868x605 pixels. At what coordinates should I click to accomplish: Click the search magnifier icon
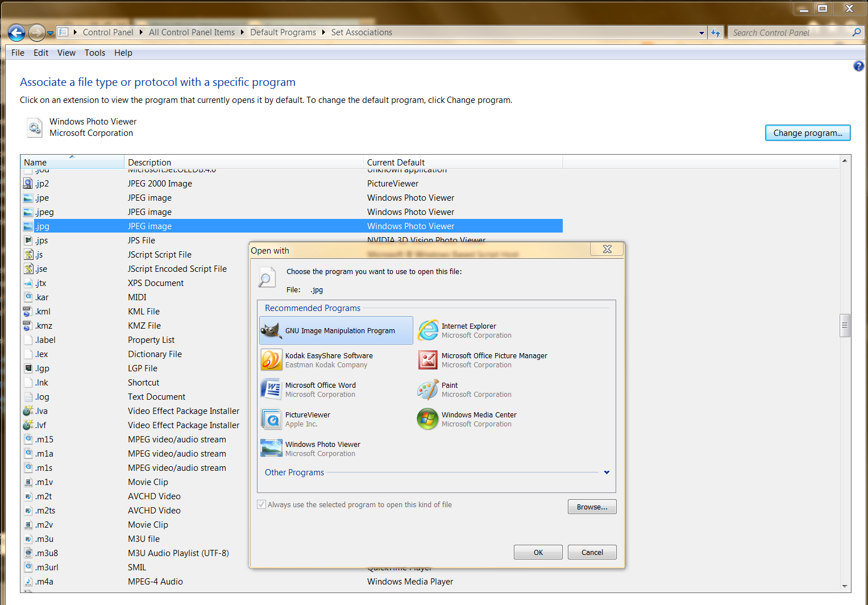click(856, 32)
